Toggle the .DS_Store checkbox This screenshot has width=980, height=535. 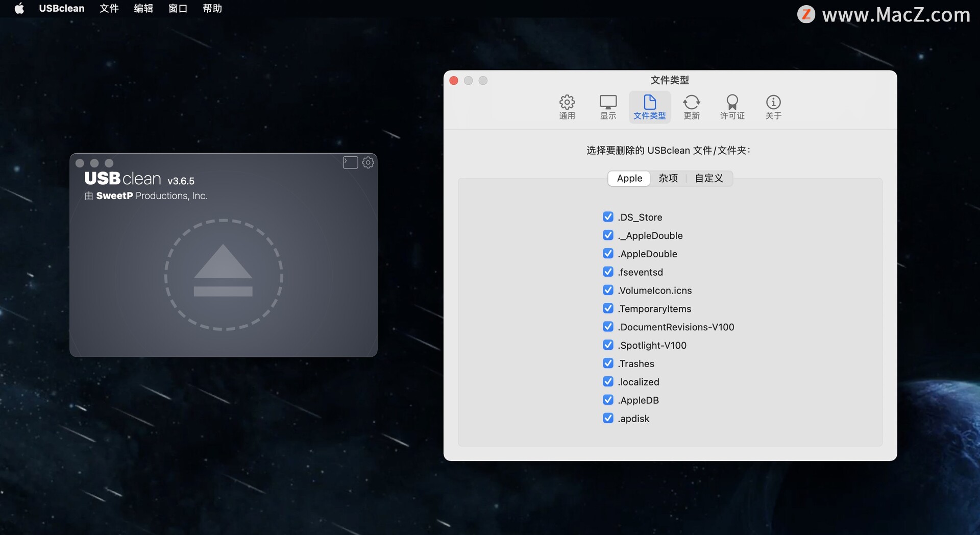click(608, 217)
